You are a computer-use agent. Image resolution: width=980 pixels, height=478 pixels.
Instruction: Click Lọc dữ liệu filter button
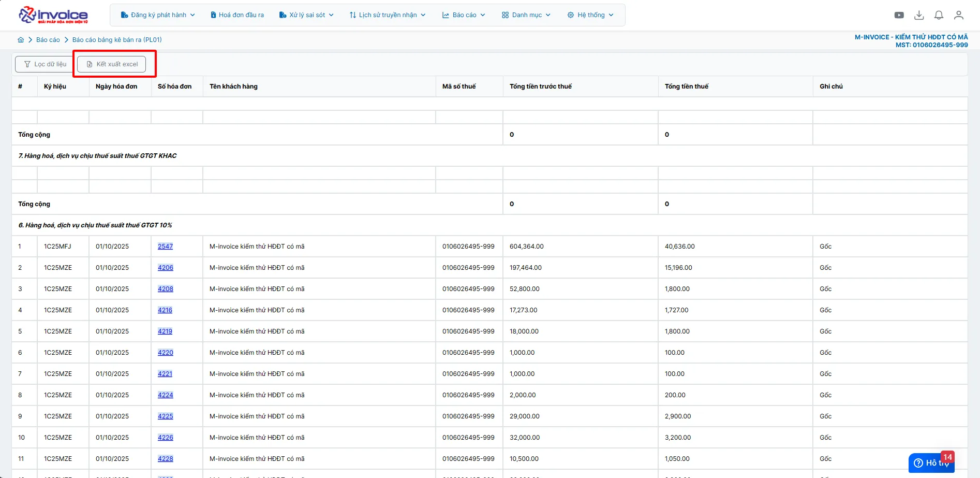click(44, 64)
